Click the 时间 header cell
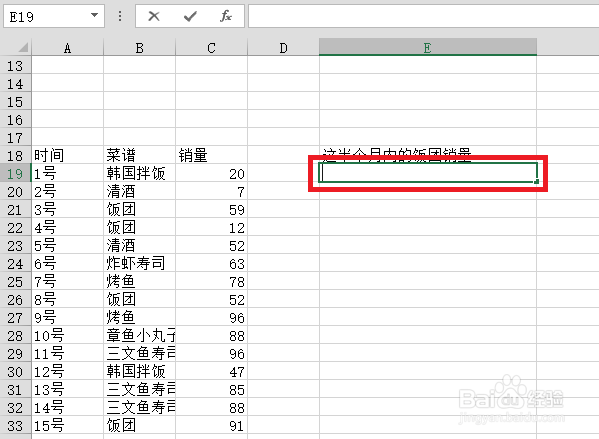Viewport: 599px width, 439px height. (67, 156)
